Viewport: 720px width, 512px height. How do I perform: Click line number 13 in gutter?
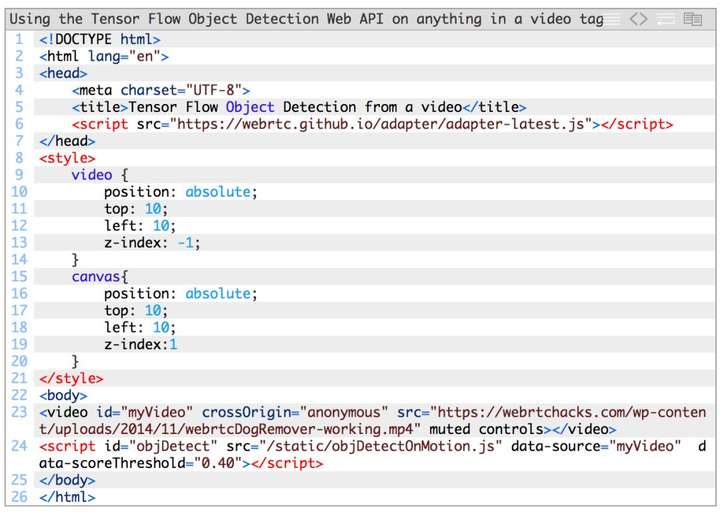click(19, 243)
